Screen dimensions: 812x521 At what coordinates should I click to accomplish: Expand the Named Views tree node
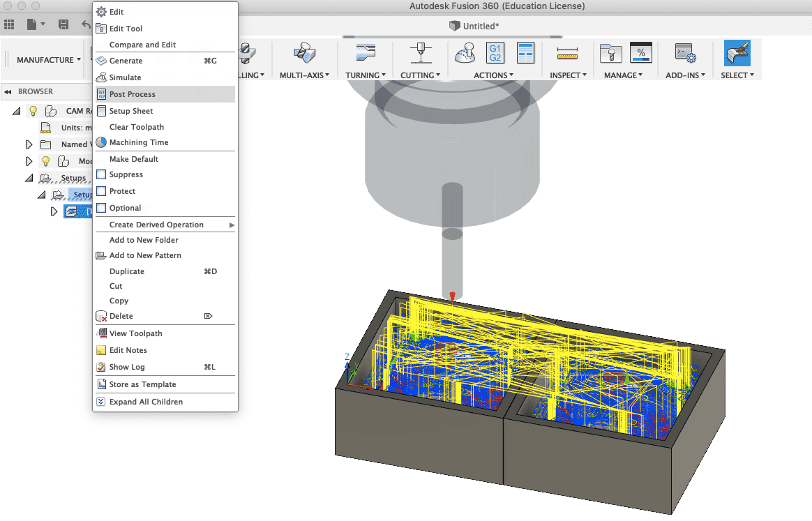pos(29,144)
